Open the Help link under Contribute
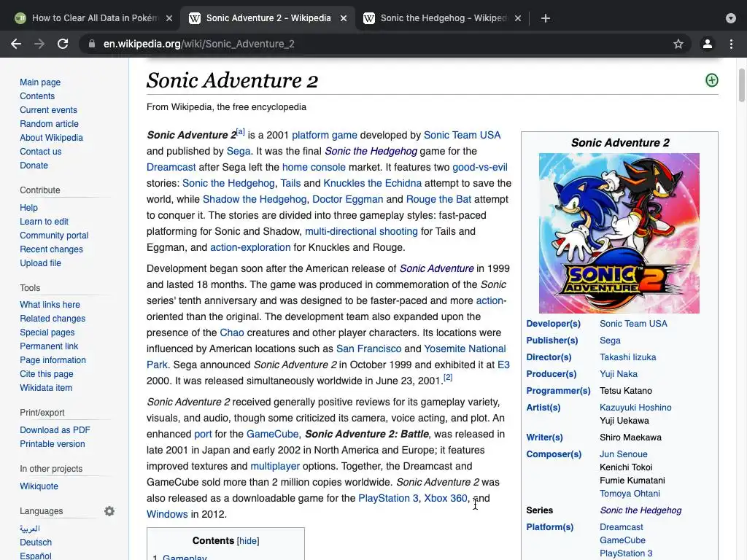Screen dimensions: 747x560 (x=28, y=207)
